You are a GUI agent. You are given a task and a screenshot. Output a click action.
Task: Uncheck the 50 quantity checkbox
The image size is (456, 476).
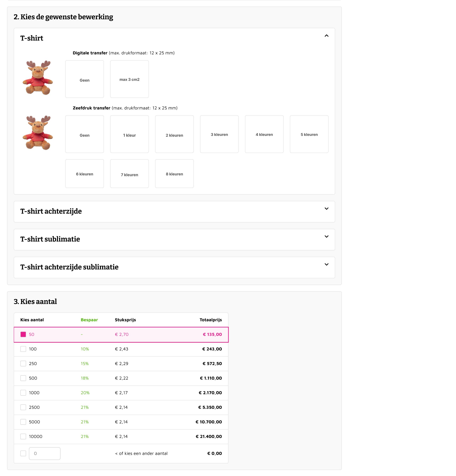[23, 334]
